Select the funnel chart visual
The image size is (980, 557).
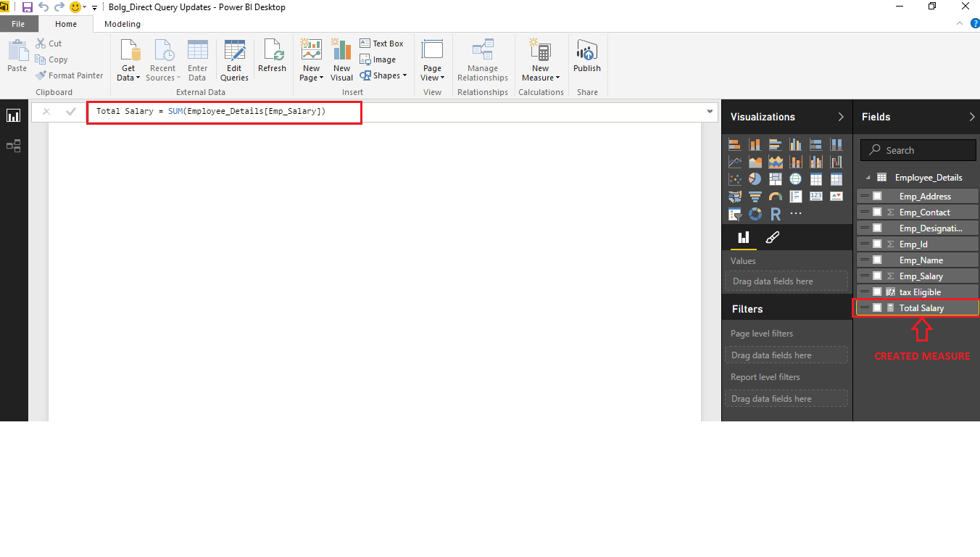(755, 197)
